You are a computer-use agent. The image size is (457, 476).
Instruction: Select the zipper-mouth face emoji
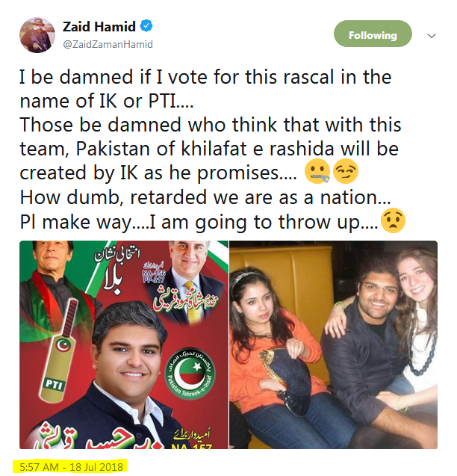coord(317,171)
